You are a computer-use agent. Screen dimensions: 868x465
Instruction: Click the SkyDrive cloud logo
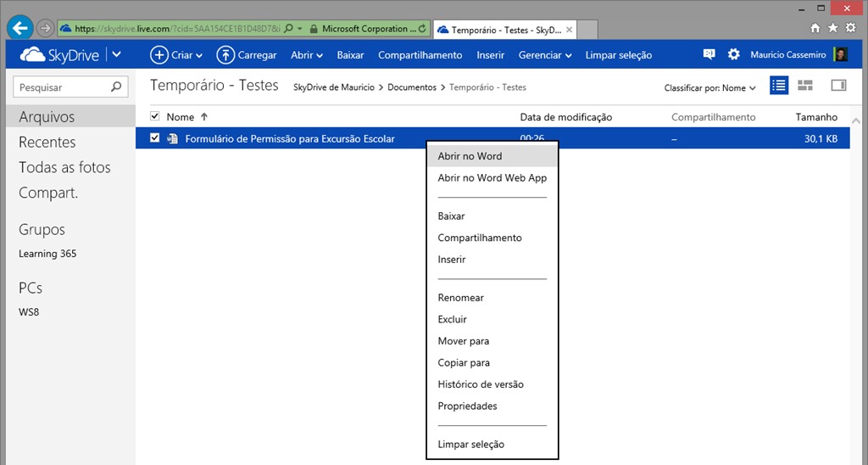[x=33, y=55]
